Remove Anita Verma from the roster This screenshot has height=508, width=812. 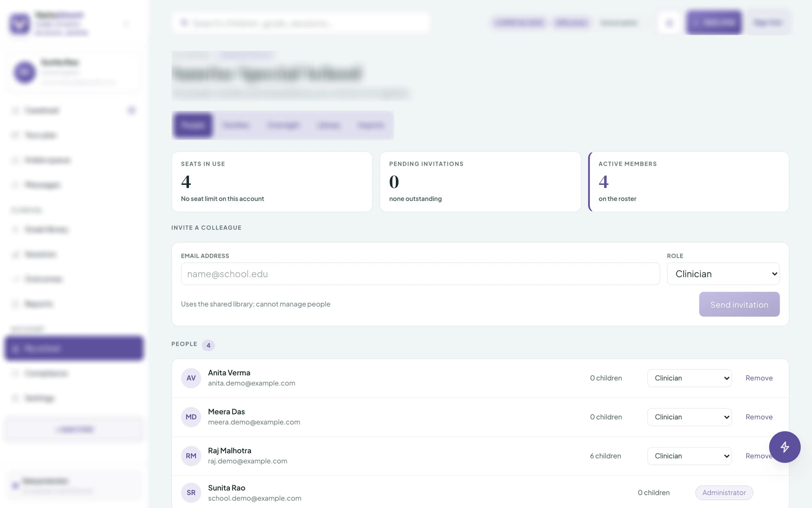coord(759,378)
